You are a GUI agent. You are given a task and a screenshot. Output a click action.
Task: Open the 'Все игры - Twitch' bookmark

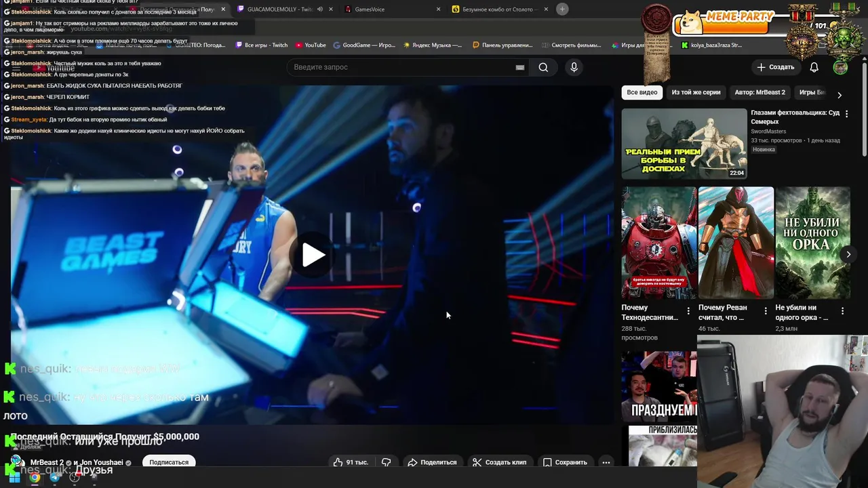point(261,45)
